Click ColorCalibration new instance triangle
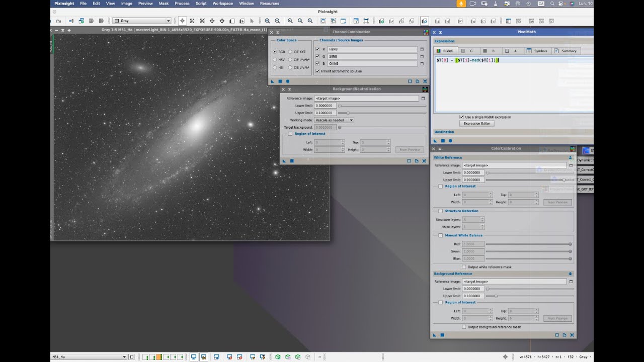Image resolution: width=644 pixels, height=362 pixels. coord(435,335)
